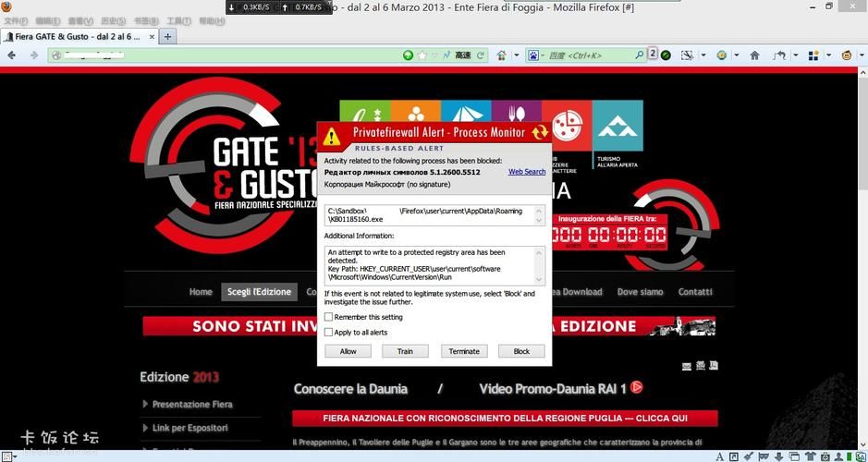
Task: Open dropdown next to Home toolbar icon
Action: pyautogui.click(x=516, y=55)
